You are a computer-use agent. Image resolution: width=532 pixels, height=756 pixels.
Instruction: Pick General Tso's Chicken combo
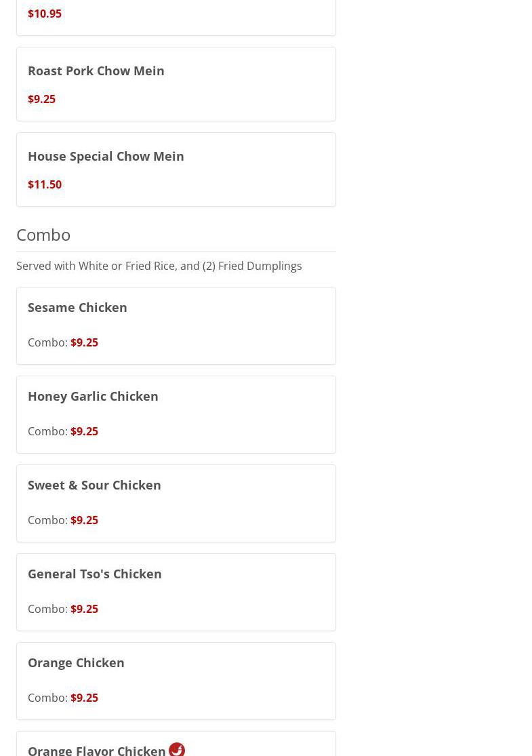tap(95, 574)
